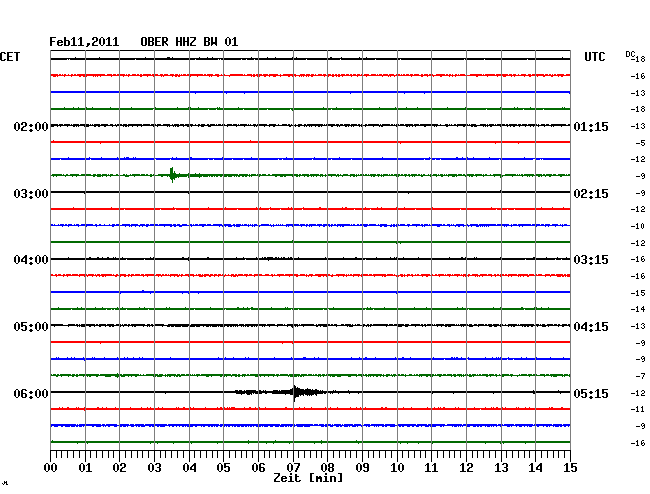This screenshot has height=494, width=650.
Task: Select minute axis tick label 08
Action: click(x=327, y=468)
